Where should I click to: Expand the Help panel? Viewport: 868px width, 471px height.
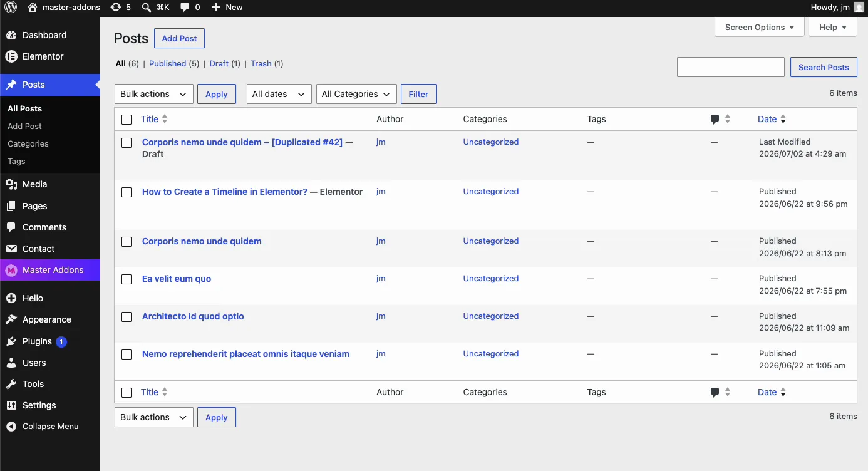(x=833, y=27)
